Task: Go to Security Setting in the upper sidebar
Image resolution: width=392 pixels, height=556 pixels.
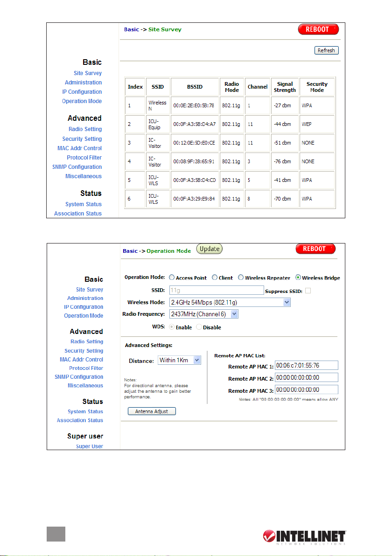Action: [82, 139]
